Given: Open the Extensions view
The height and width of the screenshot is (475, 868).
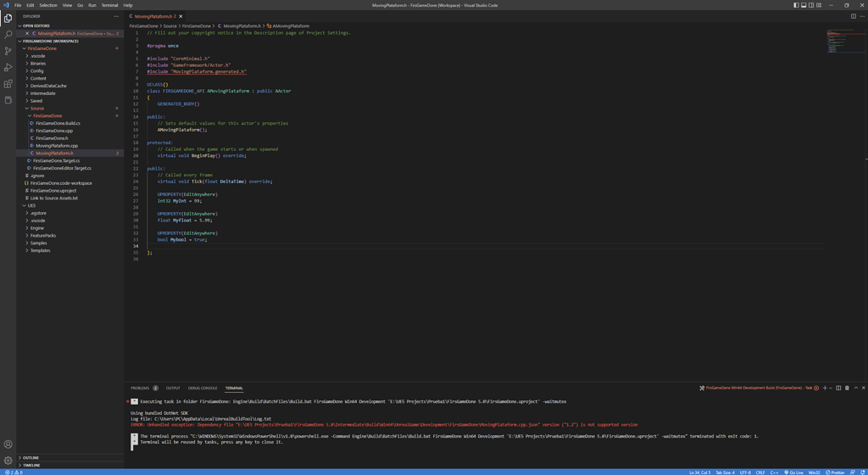Looking at the screenshot, I should click(x=8, y=84).
